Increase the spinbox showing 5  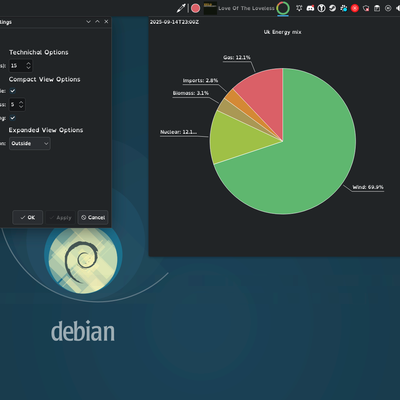21,102
